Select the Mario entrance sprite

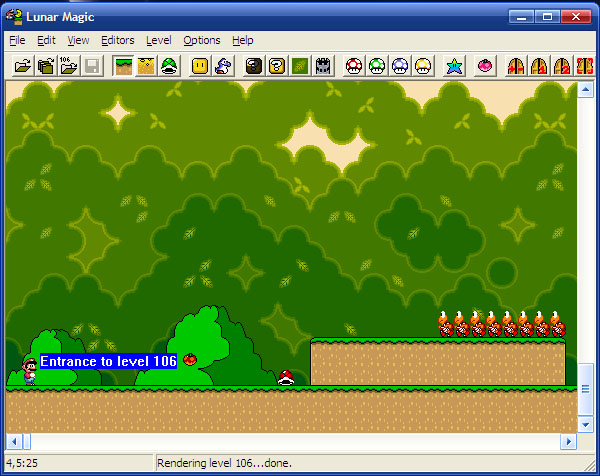pyautogui.click(x=29, y=371)
